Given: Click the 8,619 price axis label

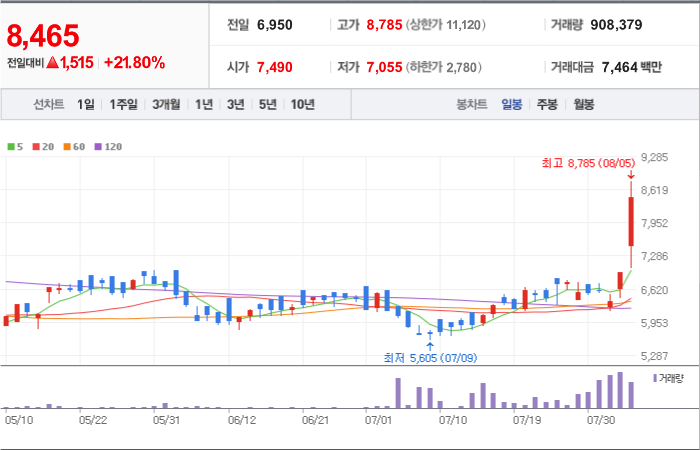Looking at the screenshot, I should pos(654,191).
